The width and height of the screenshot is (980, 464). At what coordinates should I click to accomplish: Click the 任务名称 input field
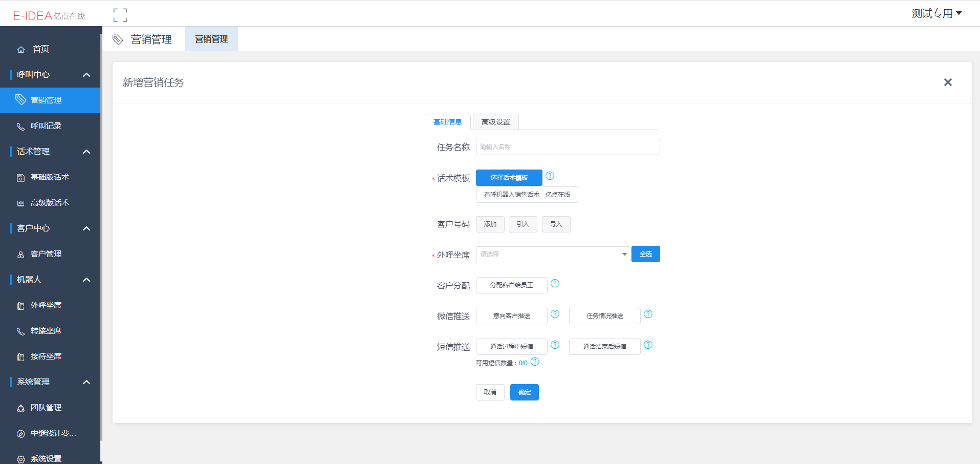(x=568, y=147)
